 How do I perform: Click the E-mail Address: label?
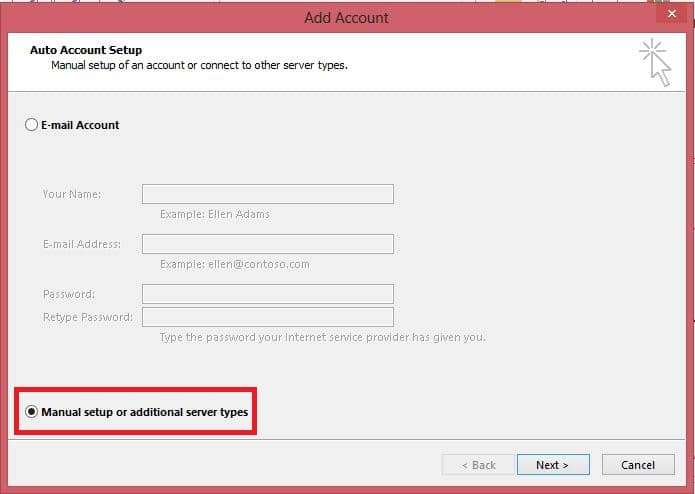(82, 244)
